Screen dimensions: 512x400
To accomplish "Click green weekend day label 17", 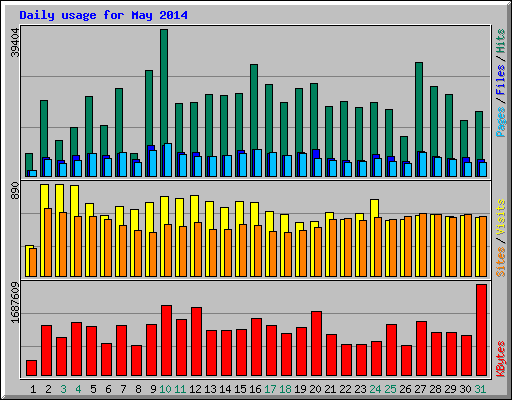I will [x=270, y=389].
